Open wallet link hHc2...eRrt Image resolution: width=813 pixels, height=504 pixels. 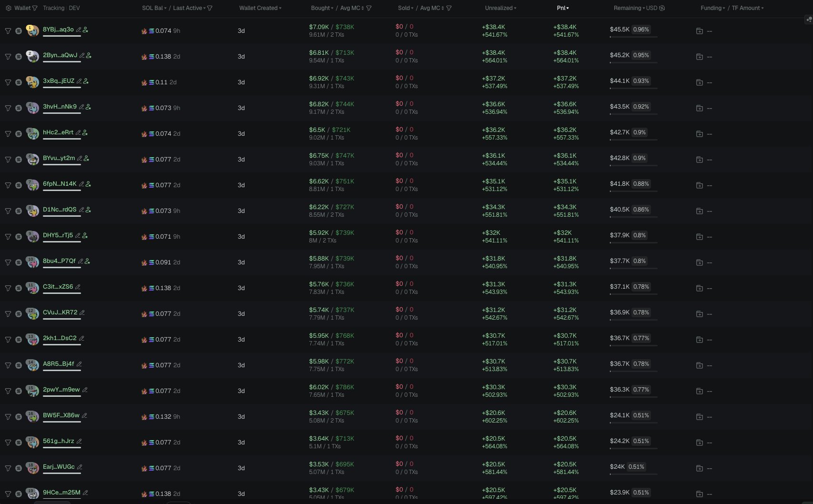[58, 132]
